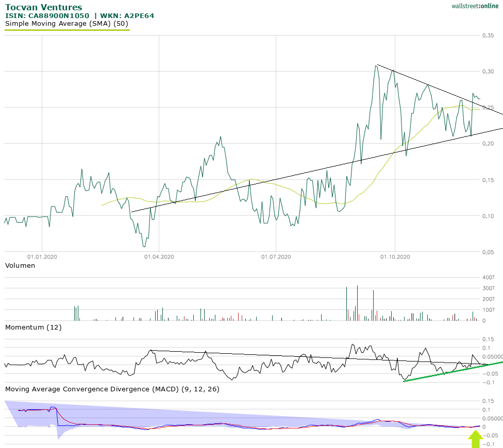The width and height of the screenshot is (503, 448).
Task: Click the green SMA legend color line
Action: point(67,30)
